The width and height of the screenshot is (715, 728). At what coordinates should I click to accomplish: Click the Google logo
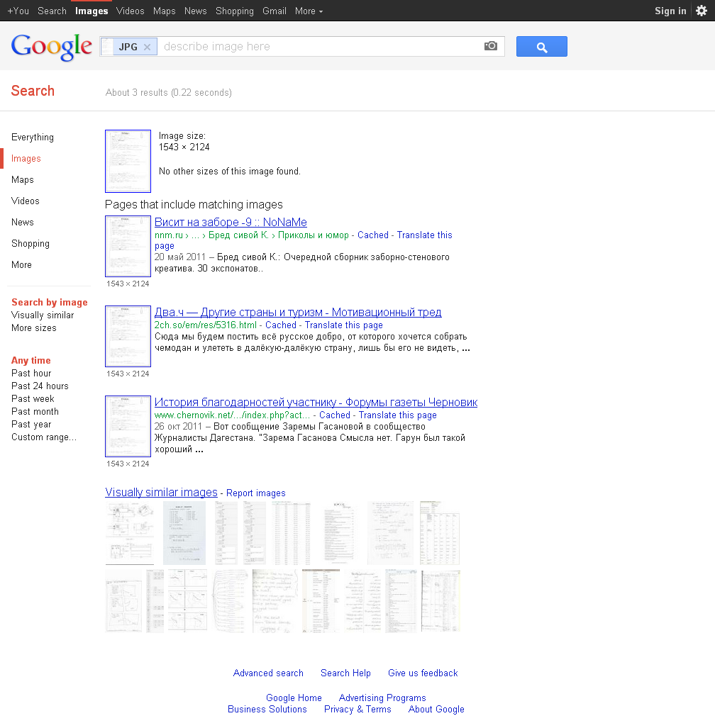tap(52, 47)
